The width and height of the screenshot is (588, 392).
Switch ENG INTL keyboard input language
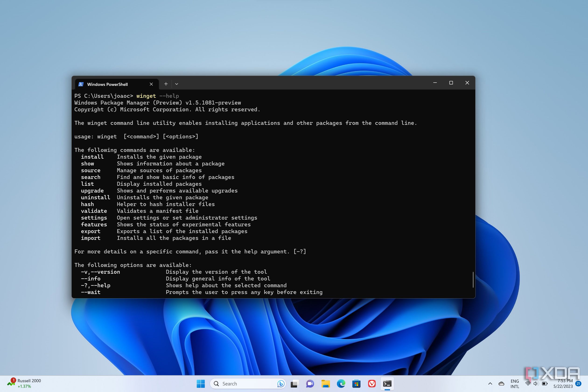514,384
